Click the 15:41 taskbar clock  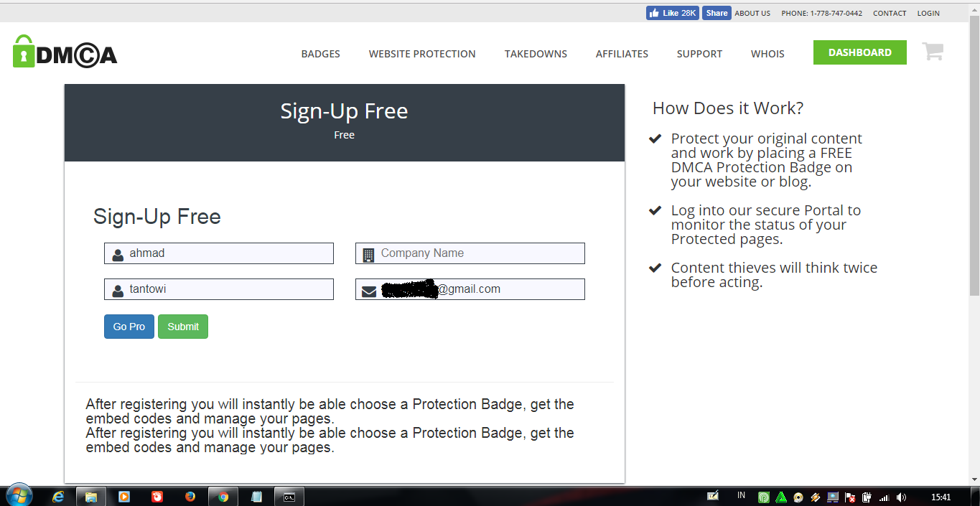[941, 497]
